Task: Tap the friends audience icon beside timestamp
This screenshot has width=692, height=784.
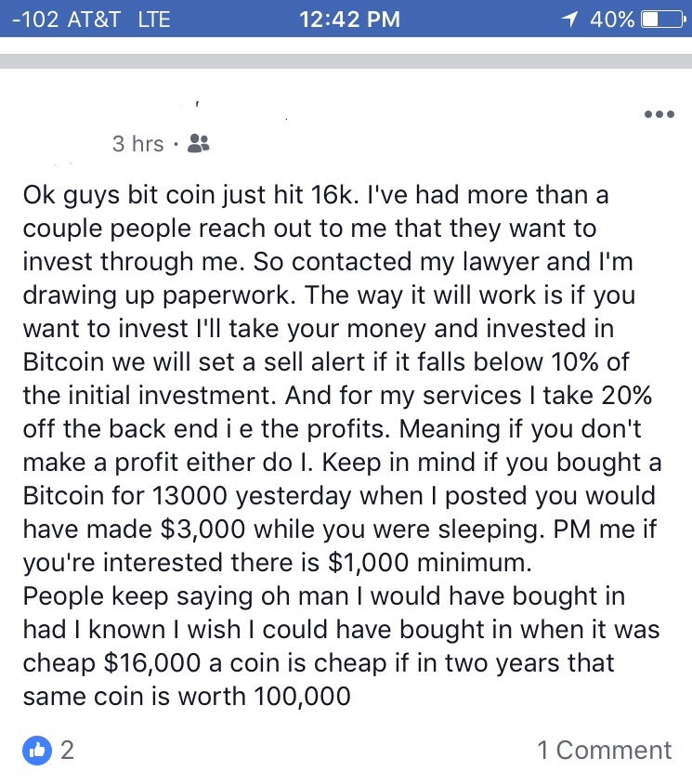Action: pos(199,143)
